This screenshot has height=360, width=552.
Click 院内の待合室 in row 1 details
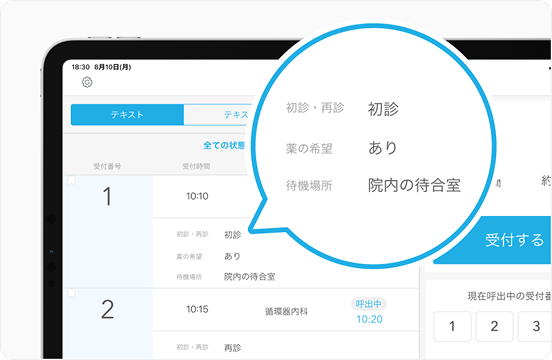point(250,277)
